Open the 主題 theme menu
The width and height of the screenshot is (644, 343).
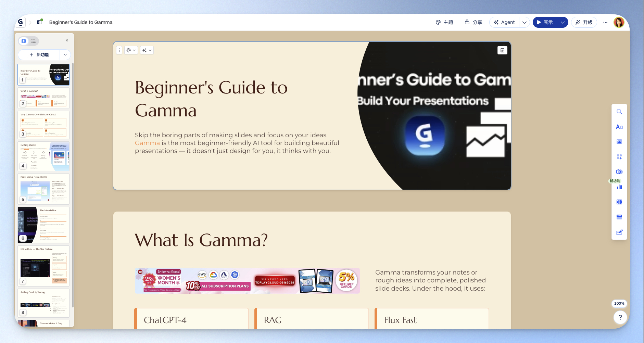[444, 22]
